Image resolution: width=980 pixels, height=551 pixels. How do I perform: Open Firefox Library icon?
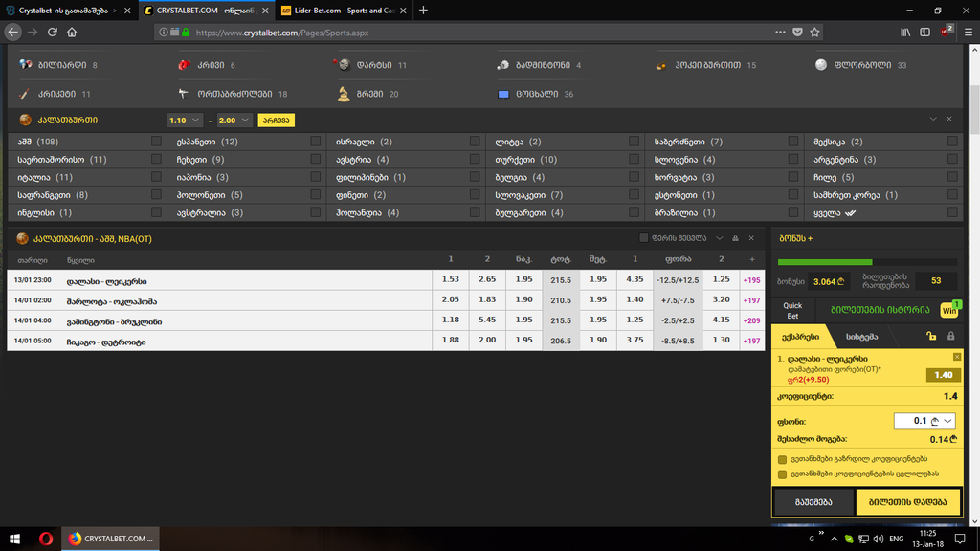pos(905,32)
